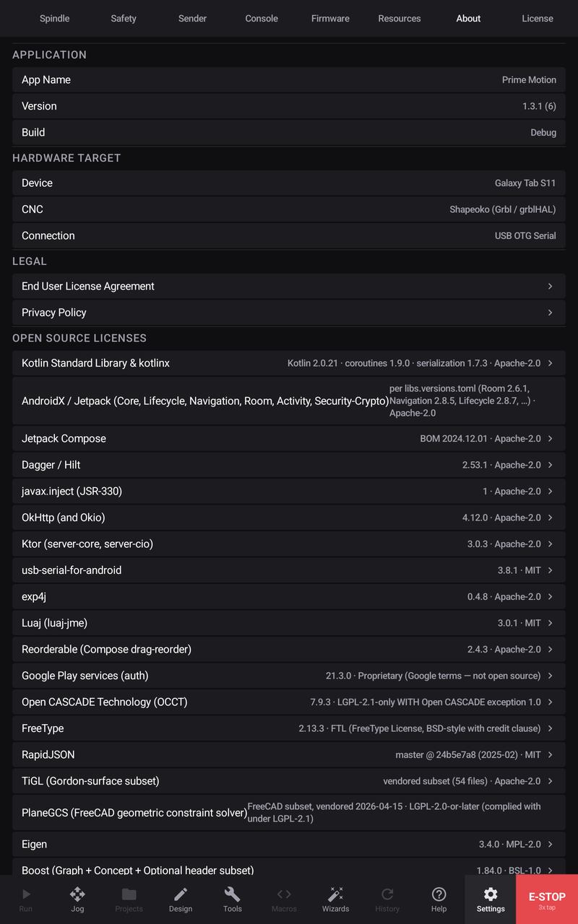The width and height of the screenshot is (578, 924).
Task: Open the Jog controls icon
Action: 77,894
